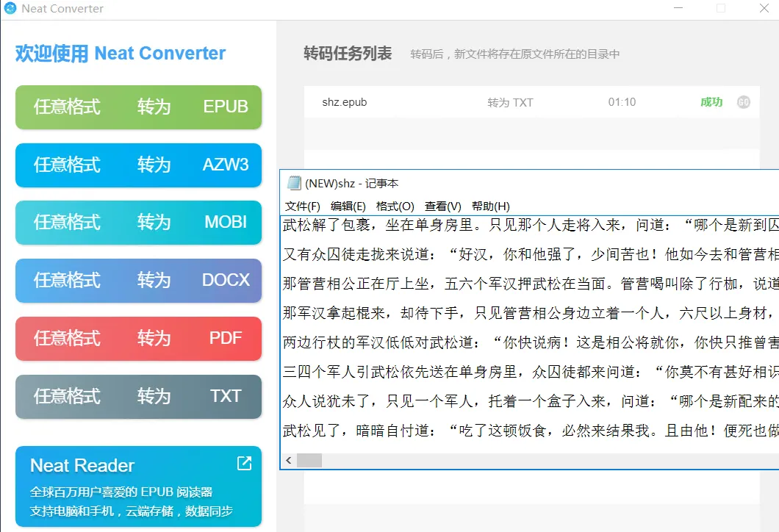This screenshot has height=532, width=779.
Task: Click the 欢迎使用 Neat Converter title
Action: (121, 53)
